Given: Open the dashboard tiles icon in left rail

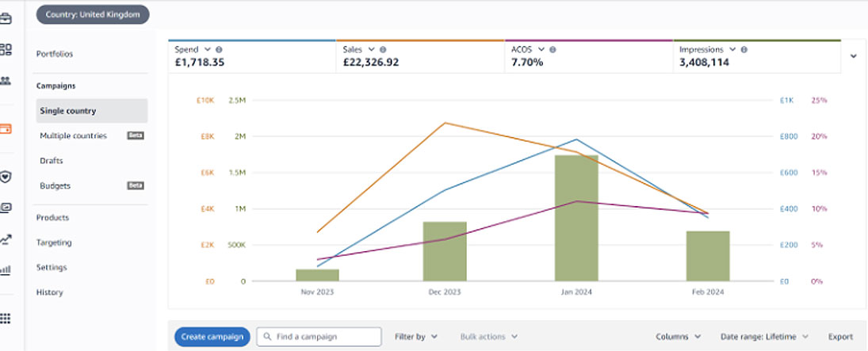Looking at the screenshot, I should tap(5, 49).
